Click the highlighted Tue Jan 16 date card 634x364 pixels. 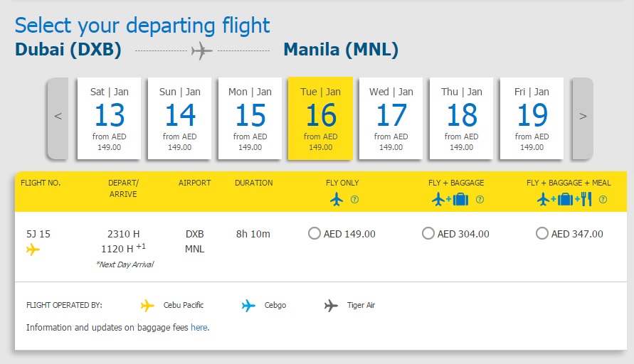click(320, 118)
